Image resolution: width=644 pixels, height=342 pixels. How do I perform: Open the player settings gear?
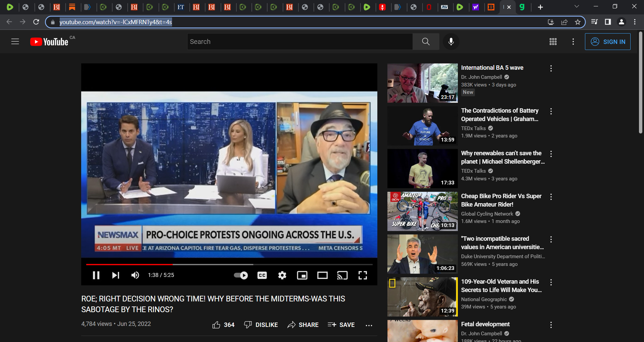282,275
